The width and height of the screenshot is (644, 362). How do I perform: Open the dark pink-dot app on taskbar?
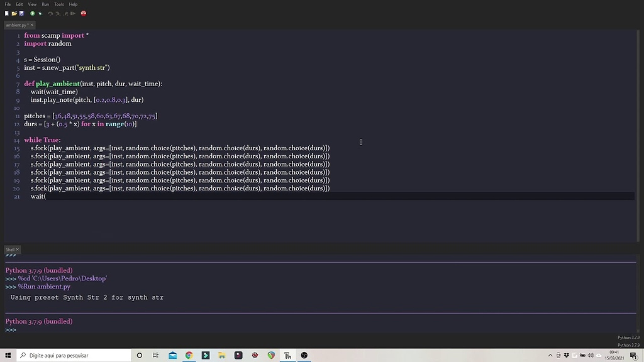(x=238, y=356)
